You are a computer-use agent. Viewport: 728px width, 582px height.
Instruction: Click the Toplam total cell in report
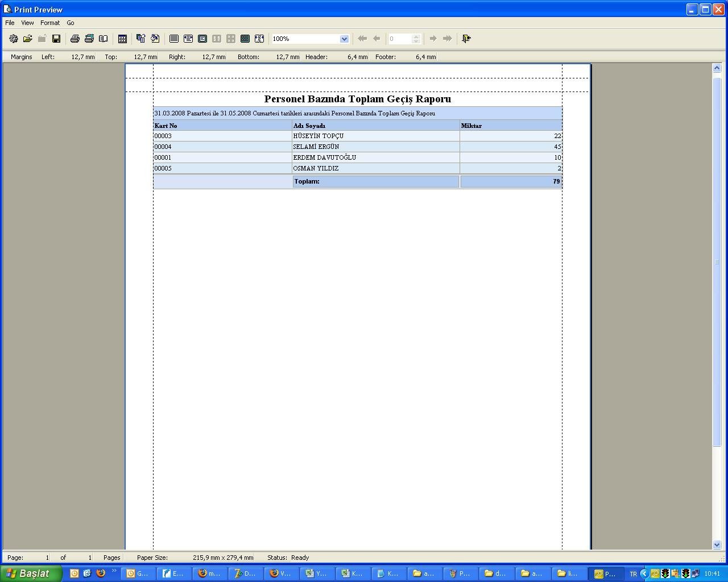click(x=375, y=181)
